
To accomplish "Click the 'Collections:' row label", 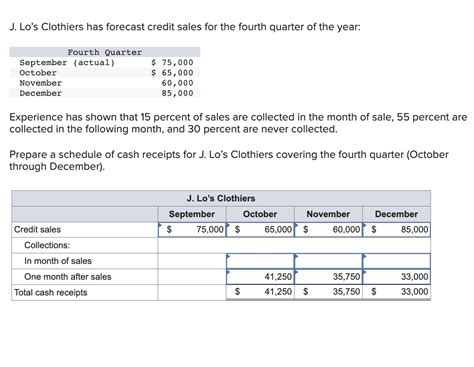I will click(47, 245).
